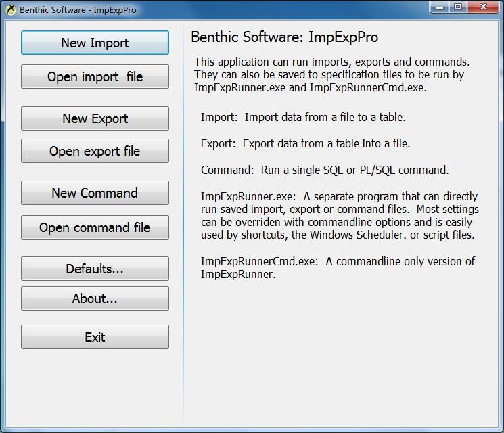Image resolution: width=504 pixels, height=433 pixels.
Task: Exit the ImpExpPro application
Action: (95, 337)
